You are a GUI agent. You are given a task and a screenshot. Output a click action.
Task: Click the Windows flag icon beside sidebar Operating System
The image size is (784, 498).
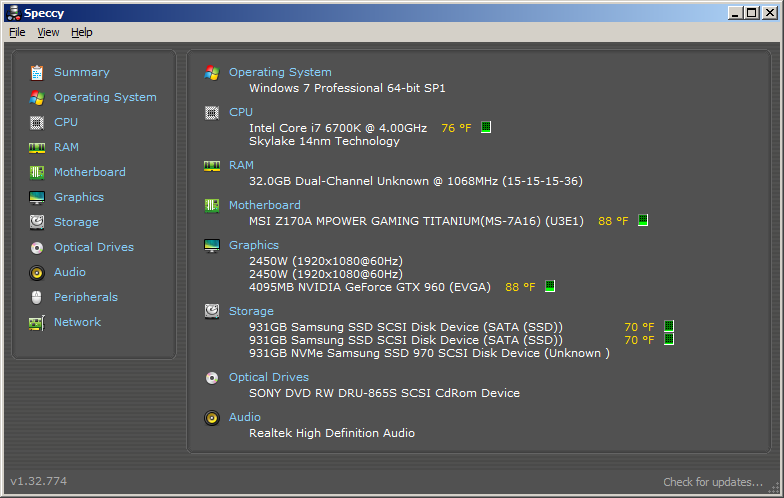point(37,98)
